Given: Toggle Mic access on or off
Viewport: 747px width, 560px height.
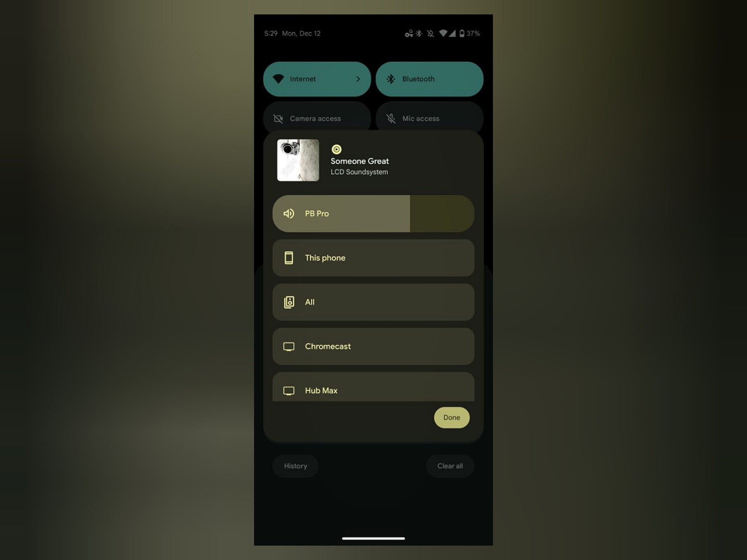Looking at the screenshot, I should tap(430, 118).
